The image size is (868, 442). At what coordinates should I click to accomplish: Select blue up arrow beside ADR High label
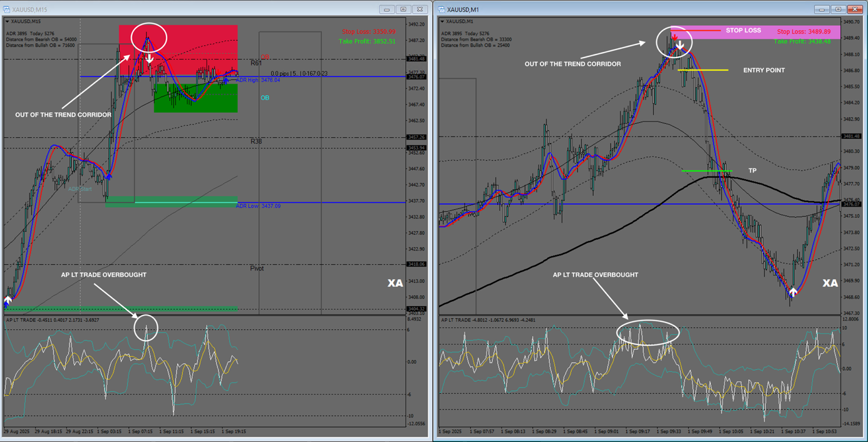[x=226, y=80]
